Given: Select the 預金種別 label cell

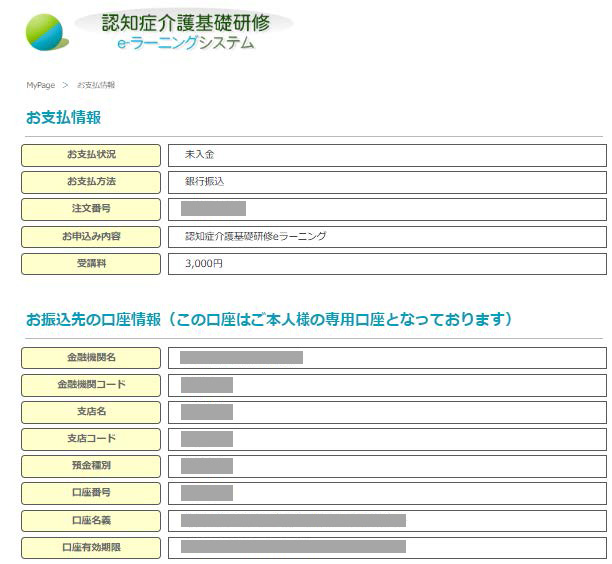Looking at the screenshot, I should (91, 466).
